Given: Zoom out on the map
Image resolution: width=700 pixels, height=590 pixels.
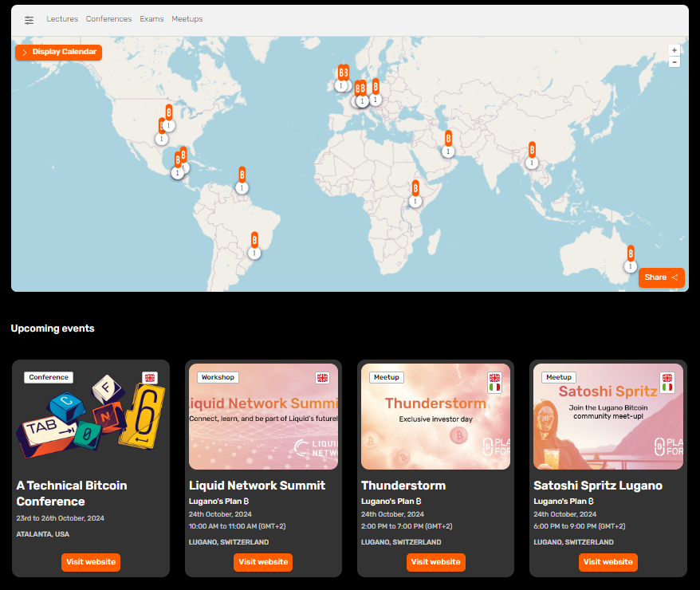Looking at the screenshot, I should 674,62.
